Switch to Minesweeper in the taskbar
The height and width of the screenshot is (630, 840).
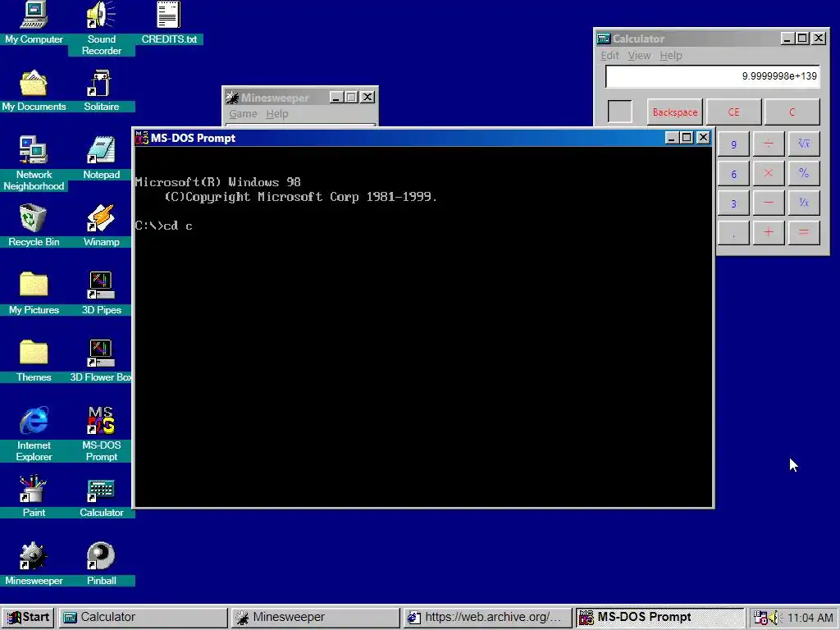[316, 617]
